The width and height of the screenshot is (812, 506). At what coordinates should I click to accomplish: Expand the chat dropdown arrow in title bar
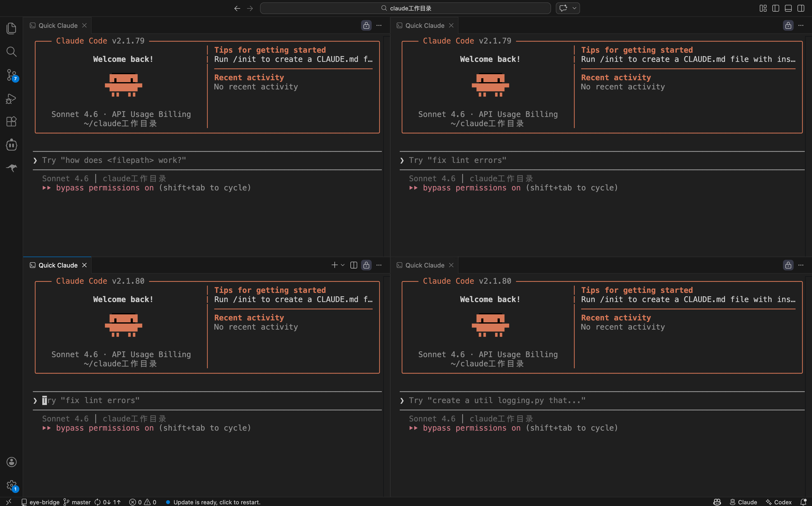[x=574, y=8]
